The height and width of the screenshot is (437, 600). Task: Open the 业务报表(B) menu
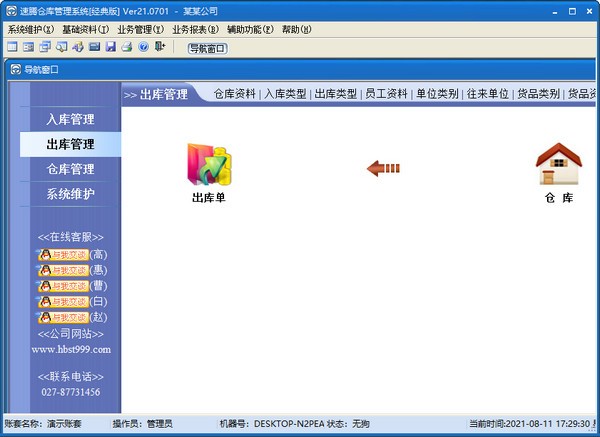[195, 29]
